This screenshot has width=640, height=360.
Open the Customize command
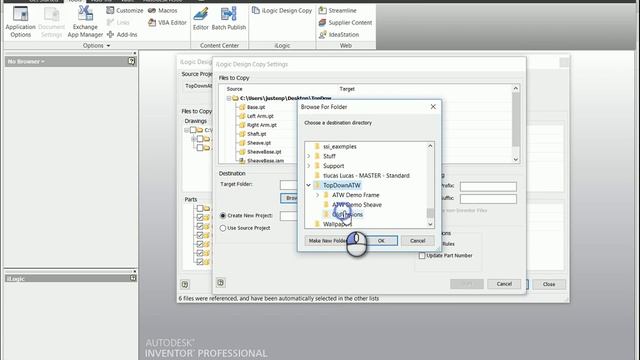point(125,10)
